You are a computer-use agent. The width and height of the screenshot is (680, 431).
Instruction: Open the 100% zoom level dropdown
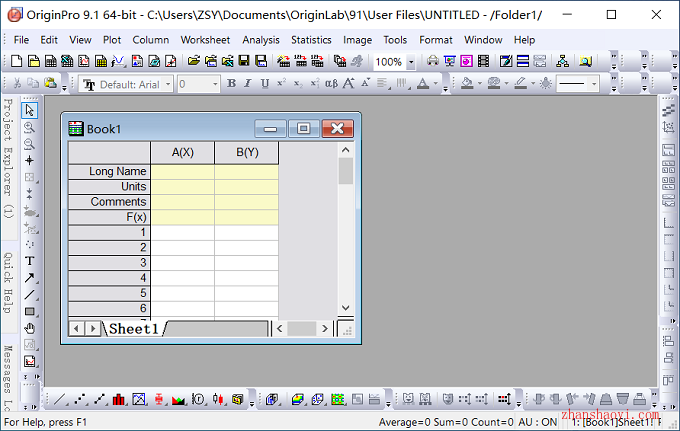click(x=411, y=62)
